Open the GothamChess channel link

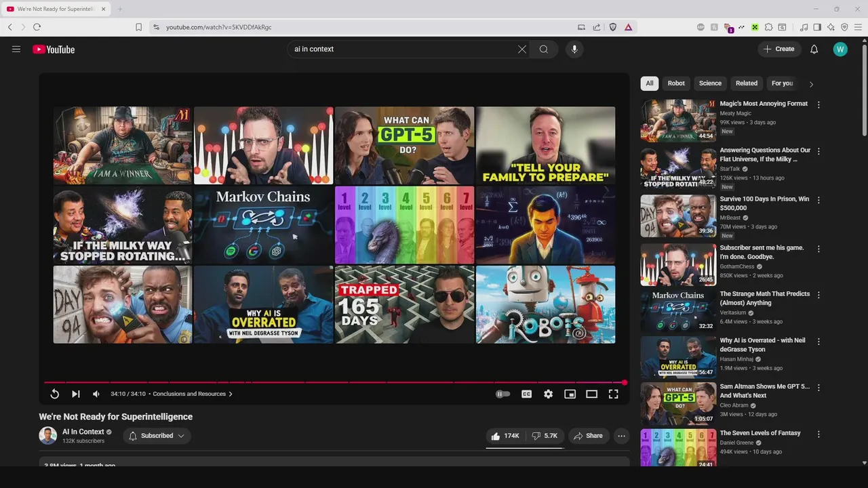point(736,266)
